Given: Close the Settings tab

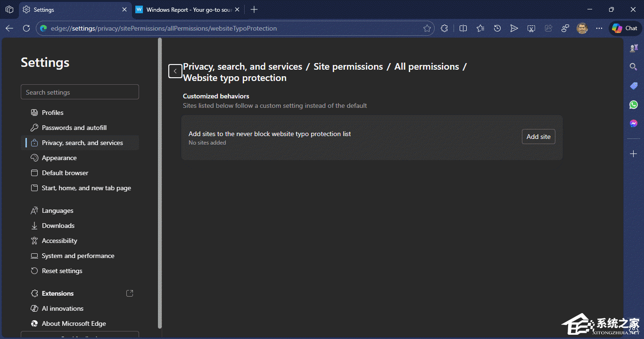Looking at the screenshot, I should pyautogui.click(x=124, y=9).
